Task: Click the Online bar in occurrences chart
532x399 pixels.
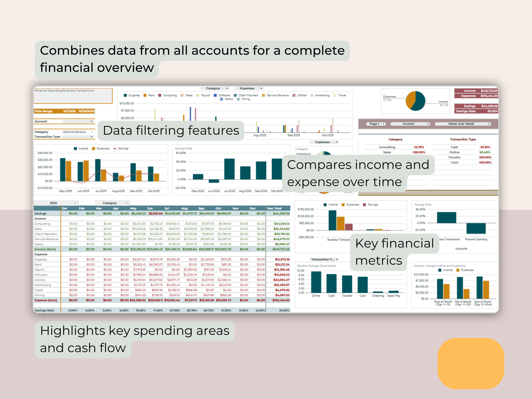Action: [316, 282]
